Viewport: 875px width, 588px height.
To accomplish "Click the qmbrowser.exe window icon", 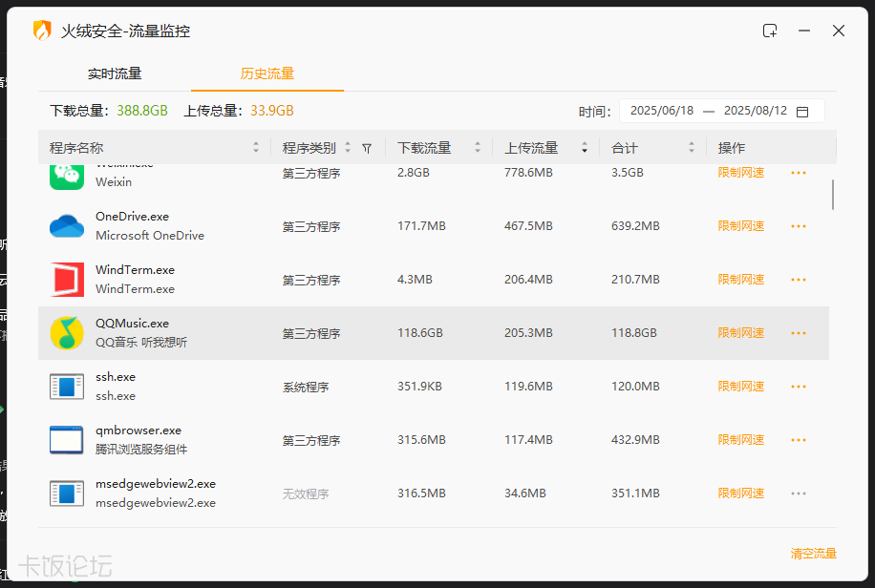I will click(67, 440).
